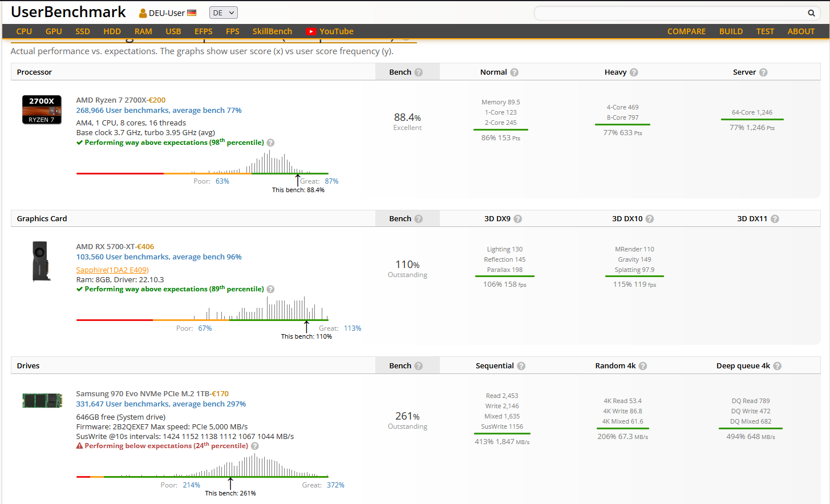The width and height of the screenshot is (830, 504).
Task: Click the search magnifier icon
Action: click(811, 13)
